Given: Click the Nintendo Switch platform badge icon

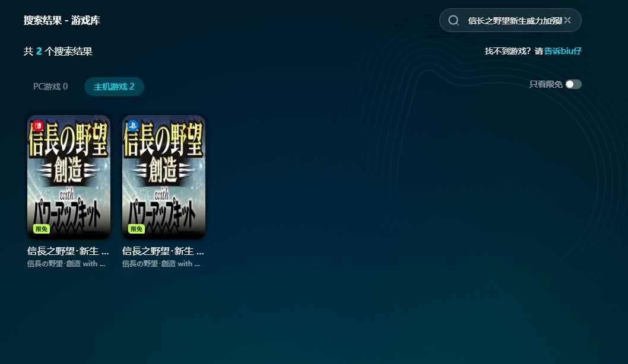Looking at the screenshot, I should pyautogui.click(x=37, y=126).
